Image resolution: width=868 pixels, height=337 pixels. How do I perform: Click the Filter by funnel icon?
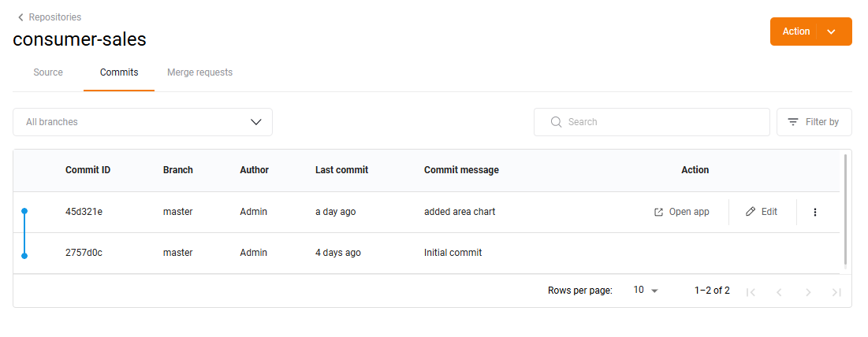pyautogui.click(x=793, y=122)
